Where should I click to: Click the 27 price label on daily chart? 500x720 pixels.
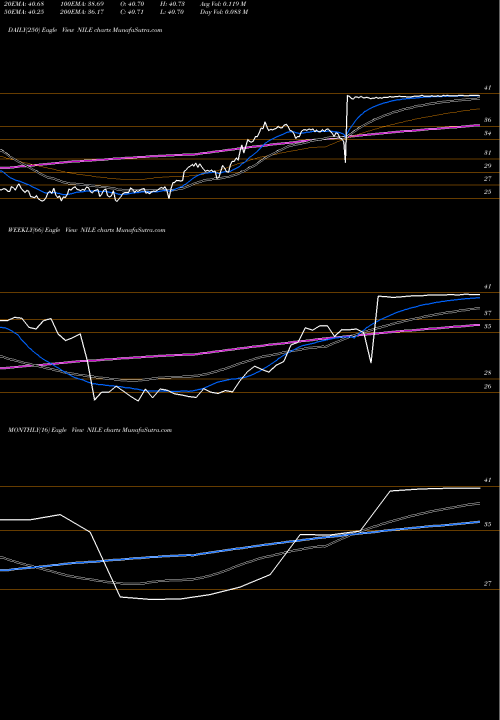tap(488, 179)
